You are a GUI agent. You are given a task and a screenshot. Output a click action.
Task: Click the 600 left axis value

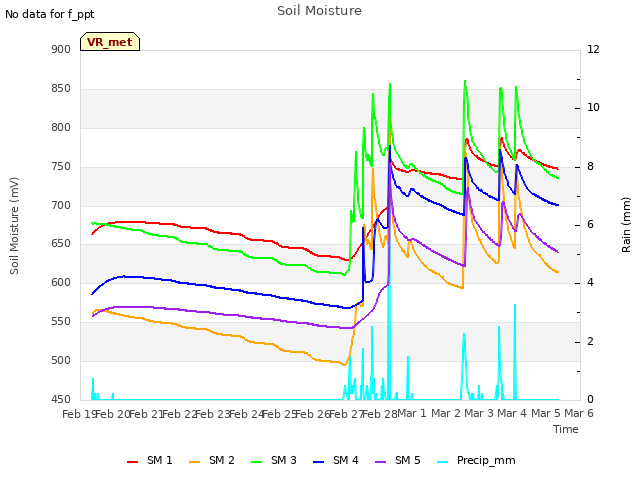[61, 282]
